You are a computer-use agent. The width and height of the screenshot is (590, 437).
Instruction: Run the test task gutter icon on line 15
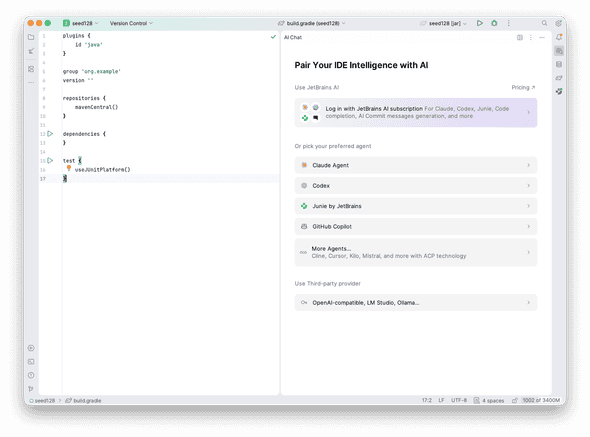coord(50,160)
